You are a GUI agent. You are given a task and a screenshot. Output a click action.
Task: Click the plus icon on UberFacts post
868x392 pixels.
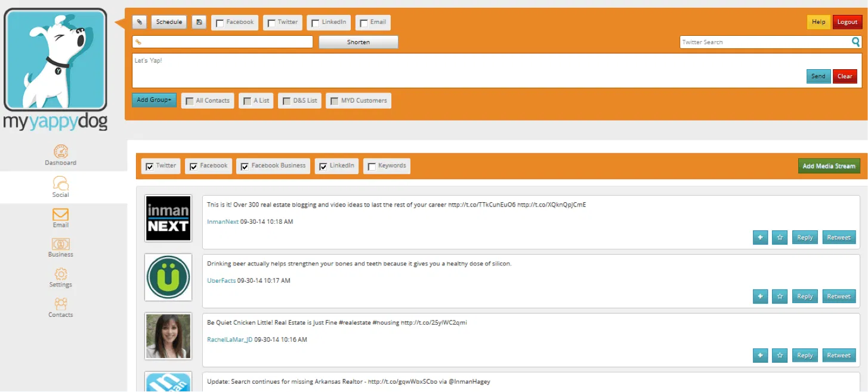(x=760, y=297)
